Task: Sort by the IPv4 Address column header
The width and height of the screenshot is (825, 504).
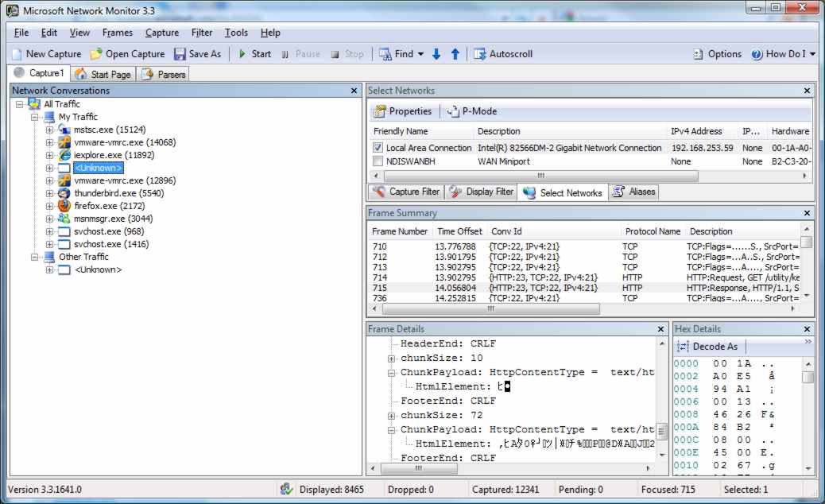Action: pyautogui.click(x=696, y=131)
